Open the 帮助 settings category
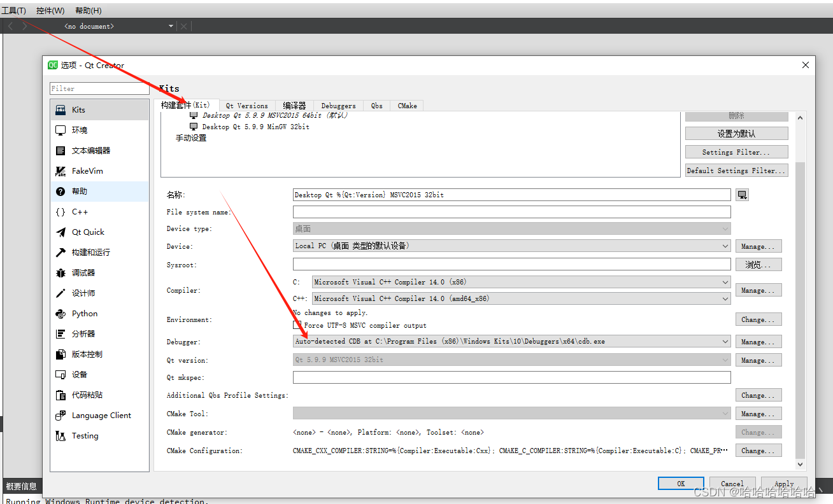Viewport: 833px width, 504px height. (x=99, y=191)
